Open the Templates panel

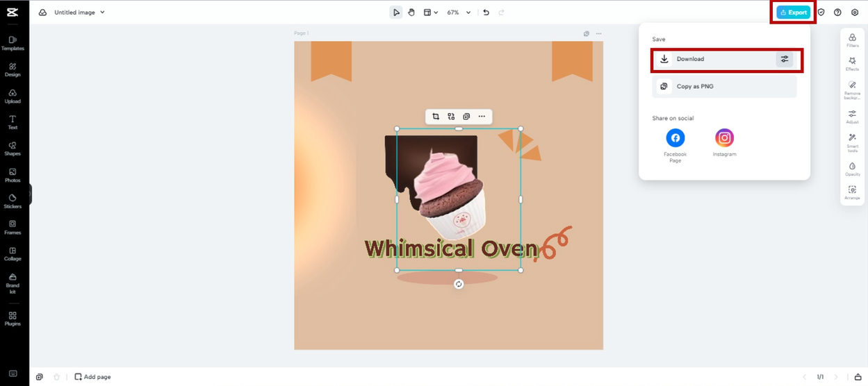point(13,43)
